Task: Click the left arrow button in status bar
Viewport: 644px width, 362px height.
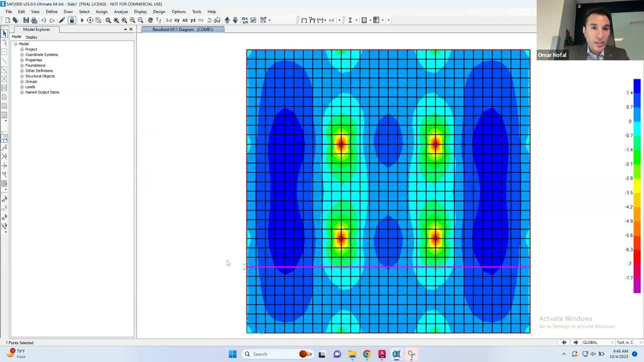Action: click(564, 342)
